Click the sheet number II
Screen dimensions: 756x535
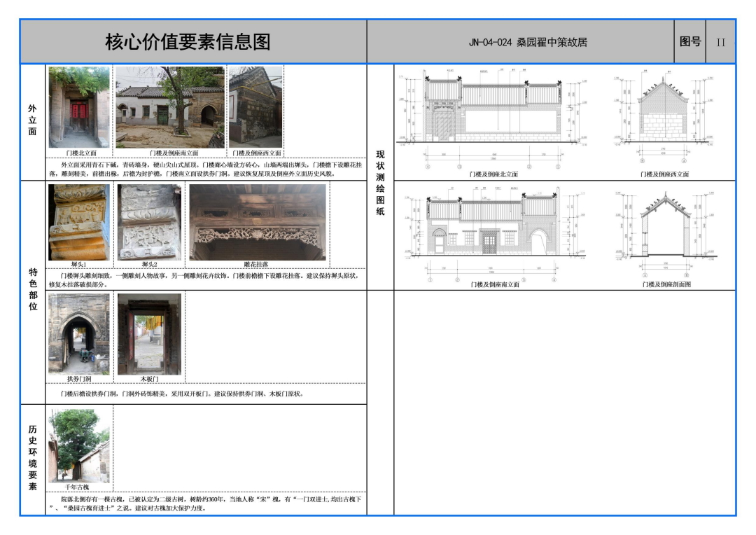[721, 43]
